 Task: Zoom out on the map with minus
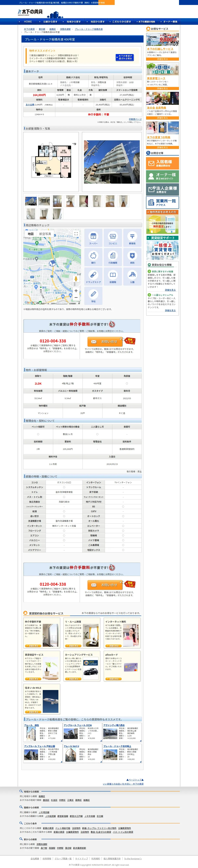click(76, 297)
